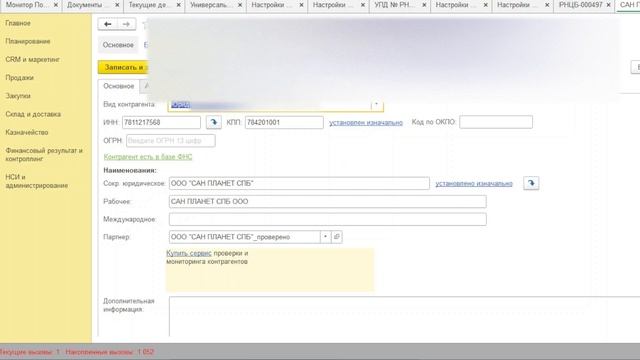Viewport: 640px width, 360px height.
Task: Click the Наименования heading text
Action: (130, 170)
